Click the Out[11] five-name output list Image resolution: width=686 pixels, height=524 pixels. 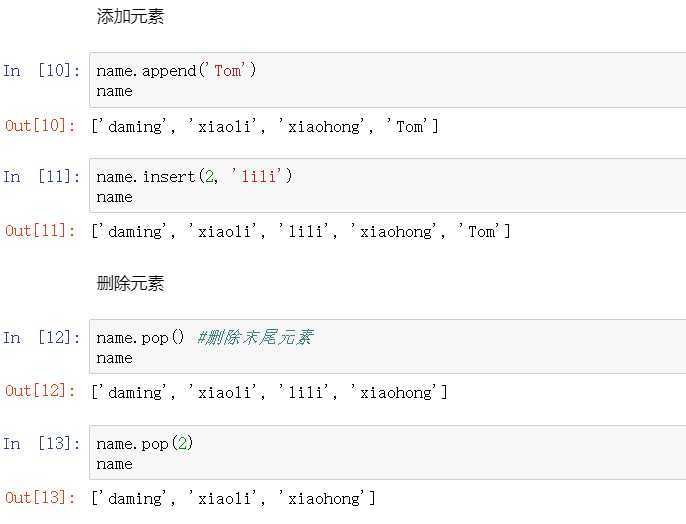click(x=300, y=232)
